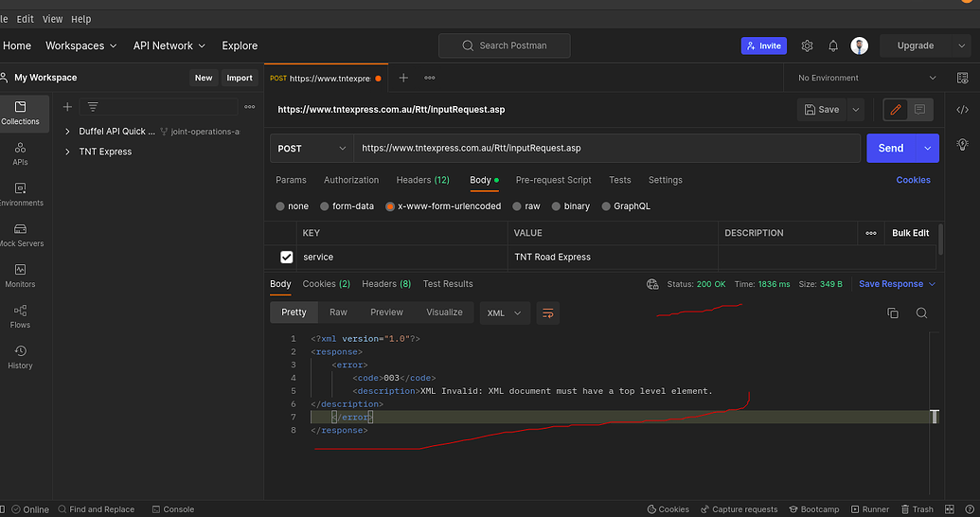Viewport: 980px width, 517px height.
Task: Open the Settings gear icon in header
Action: click(x=807, y=45)
